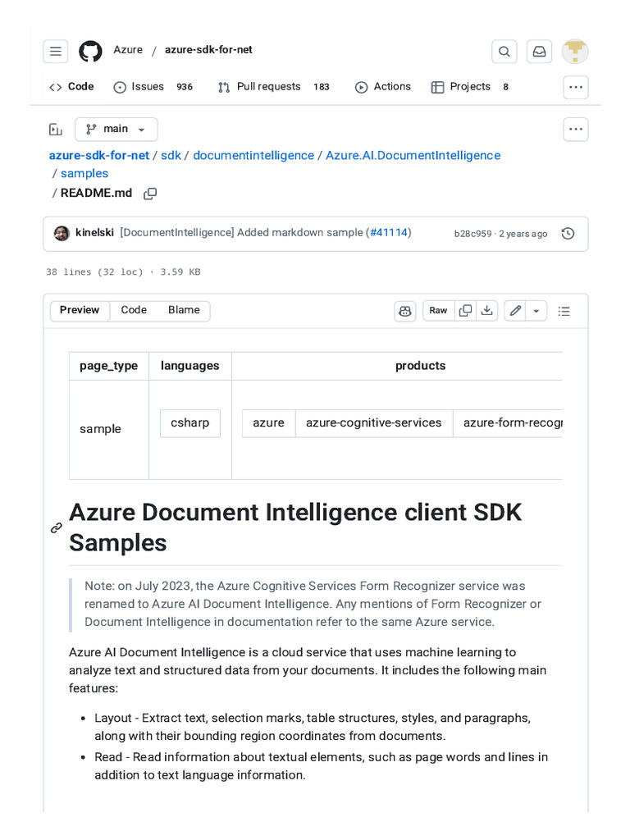
Task: Switch to the Blame view
Action: 184,310
